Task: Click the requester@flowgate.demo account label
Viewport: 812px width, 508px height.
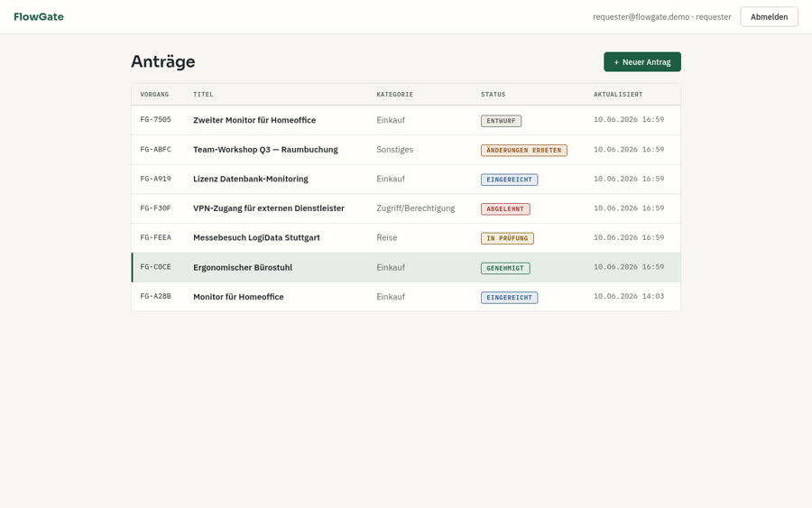Action: point(662,16)
